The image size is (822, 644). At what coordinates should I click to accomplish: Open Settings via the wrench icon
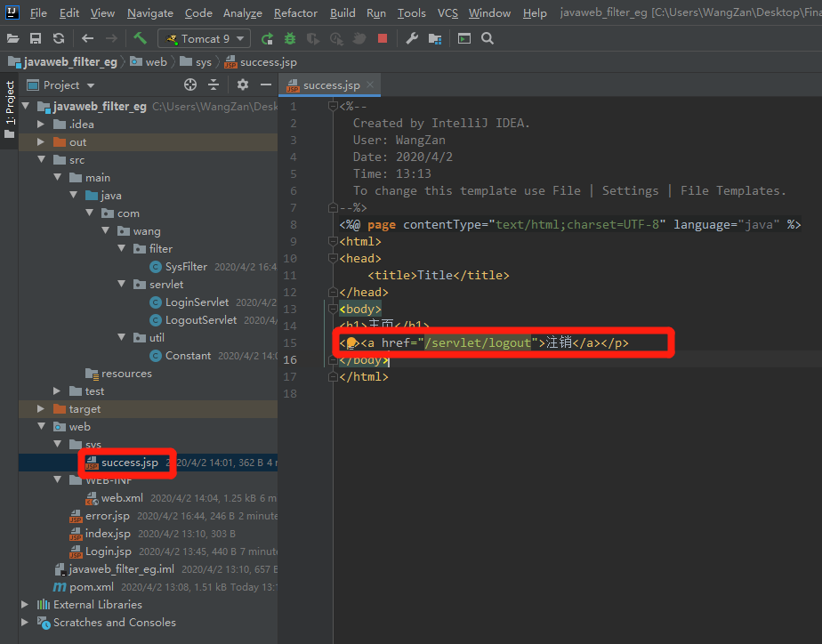(x=412, y=38)
